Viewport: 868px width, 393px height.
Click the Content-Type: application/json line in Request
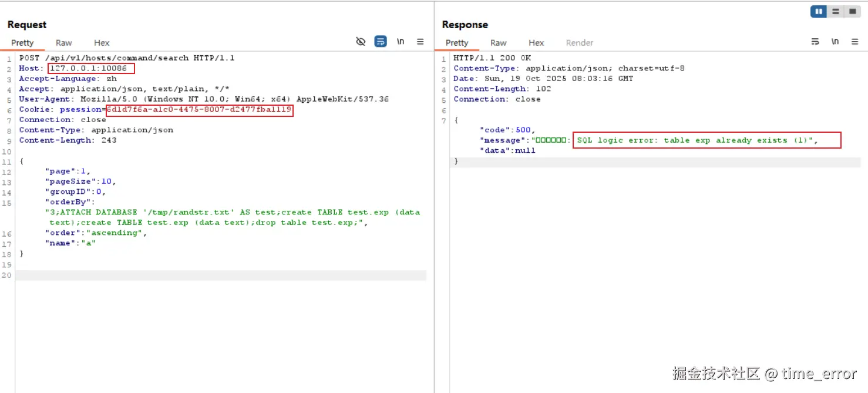(x=96, y=130)
